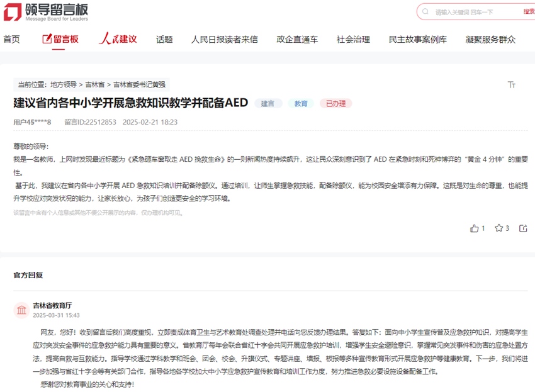
Task: Star the message to favorite it
Action: [x=499, y=228]
